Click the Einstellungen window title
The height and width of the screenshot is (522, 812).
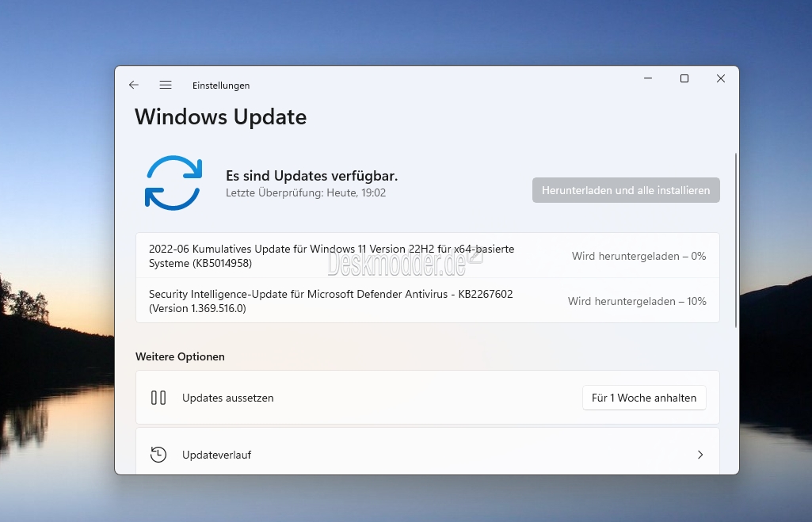click(x=221, y=86)
